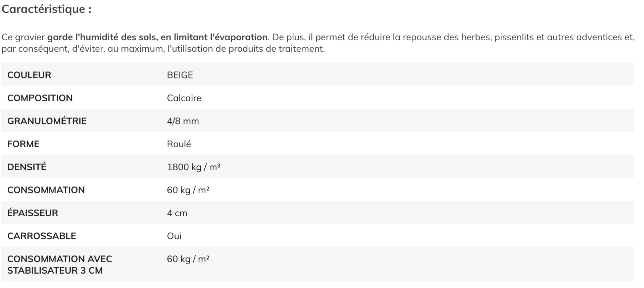
Task: Select the COULEUR row label
Action: [x=29, y=75]
